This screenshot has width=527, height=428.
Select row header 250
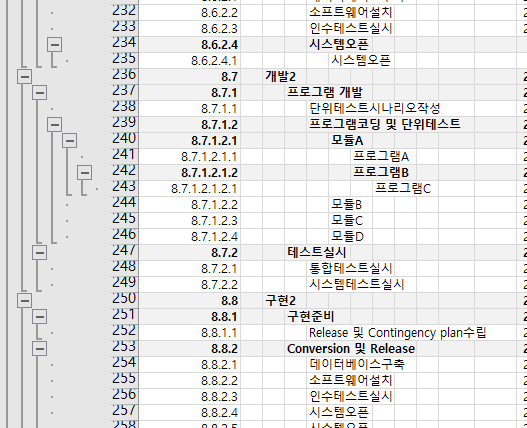(x=124, y=300)
